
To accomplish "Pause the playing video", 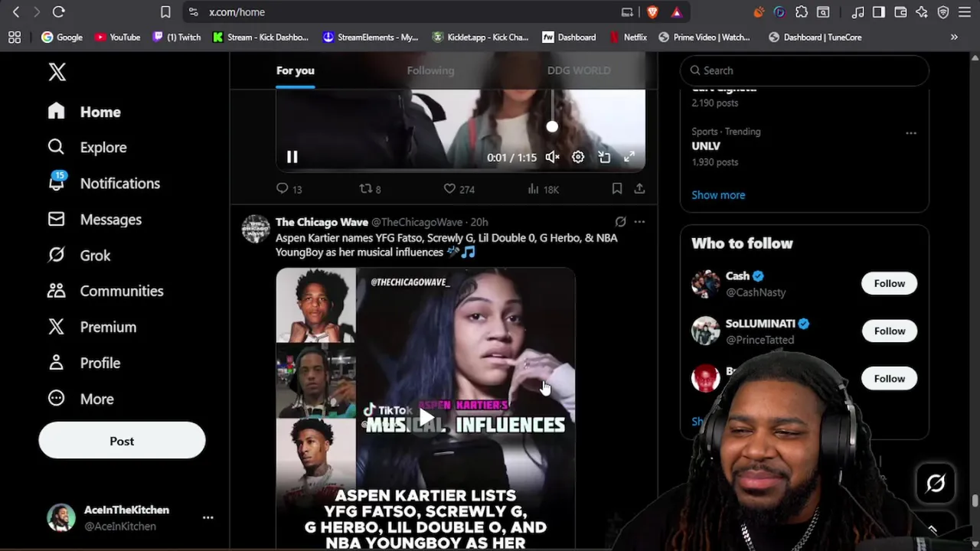I will 292,157.
